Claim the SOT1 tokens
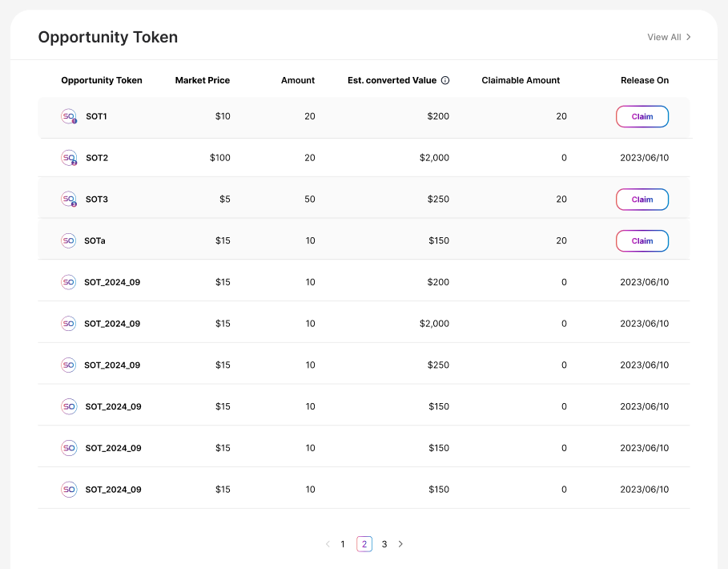Image resolution: width=728 pixels, height=569 pixels. 642,116
